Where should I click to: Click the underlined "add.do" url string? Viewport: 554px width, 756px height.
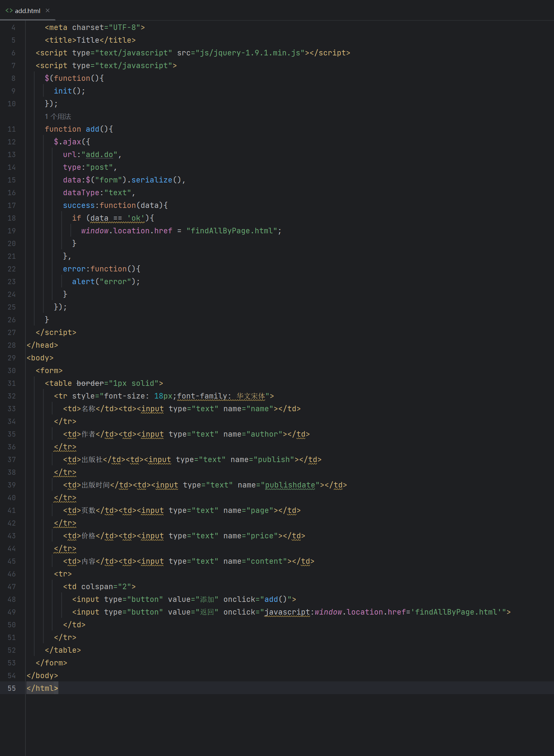point(99,154)
